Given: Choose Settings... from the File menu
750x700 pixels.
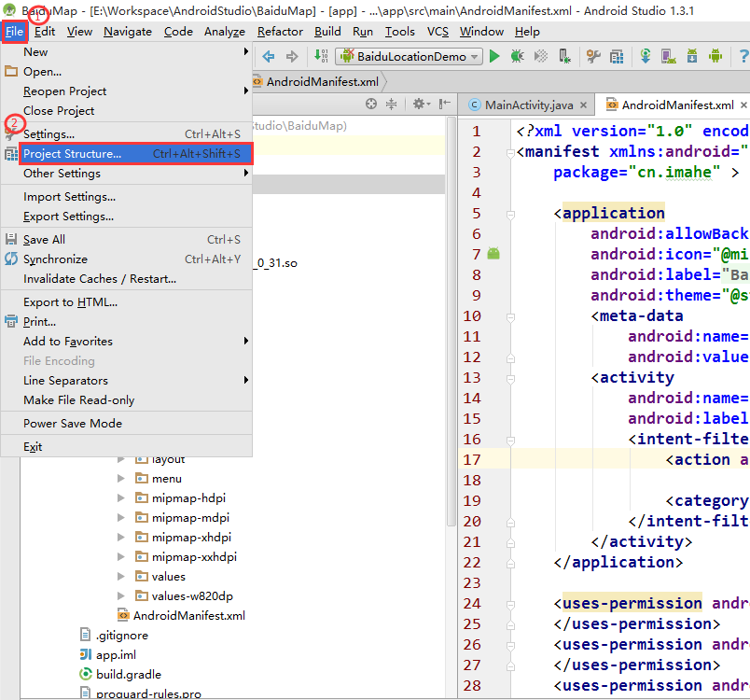Looking at the screenshot, I should coord(126,134).
